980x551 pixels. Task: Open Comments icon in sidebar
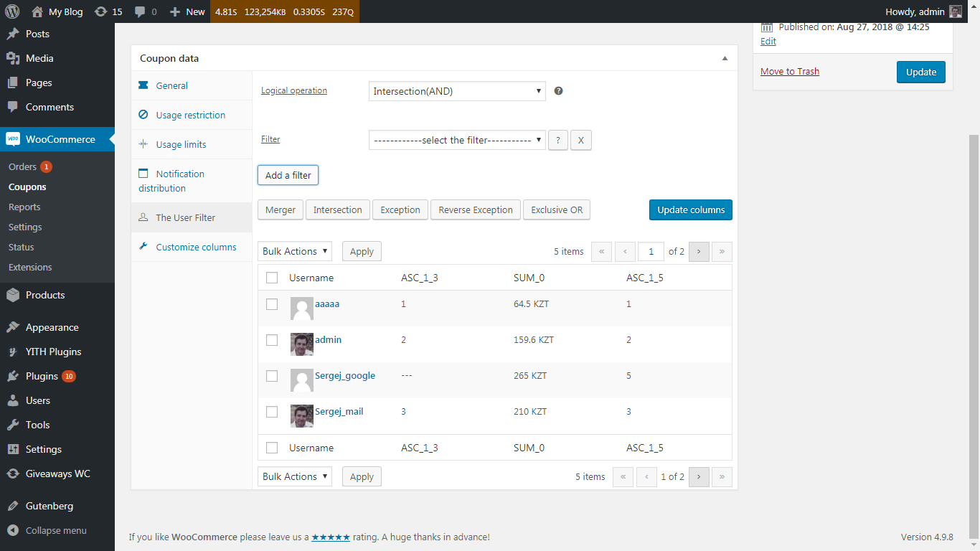tap(13, 107)
